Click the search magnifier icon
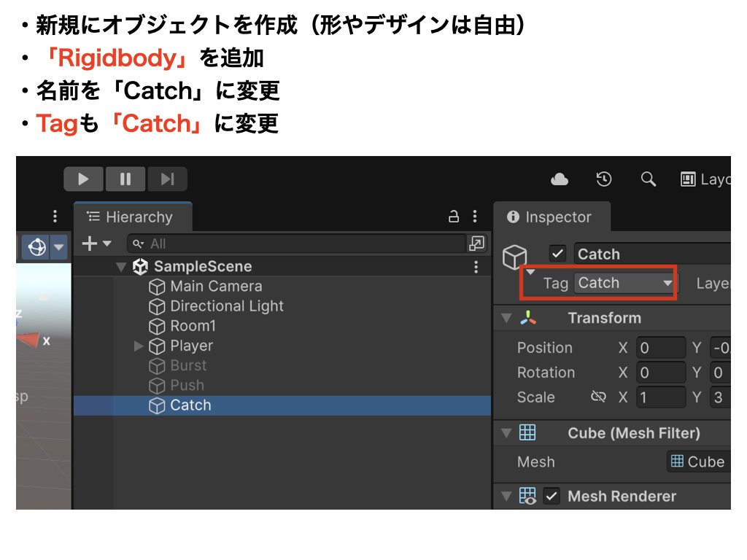The height and width of the screenshot is (560, 747). coord(648,179)
